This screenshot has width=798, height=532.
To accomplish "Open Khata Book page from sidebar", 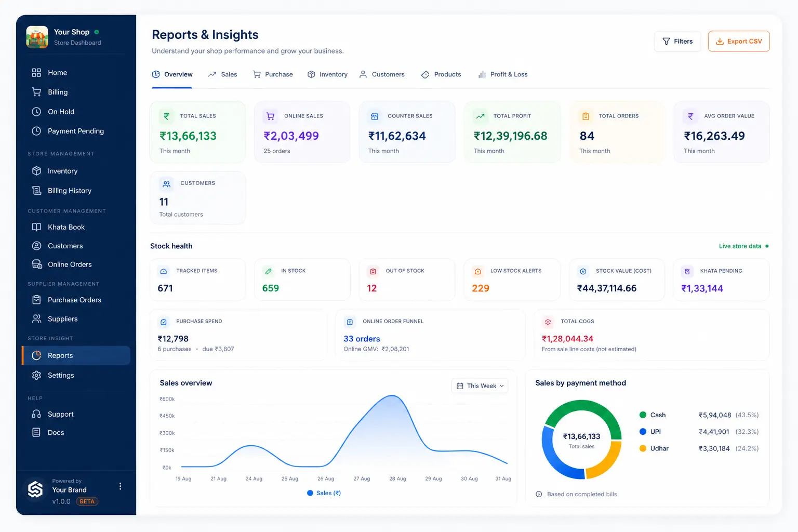I will tap(76, 227).
